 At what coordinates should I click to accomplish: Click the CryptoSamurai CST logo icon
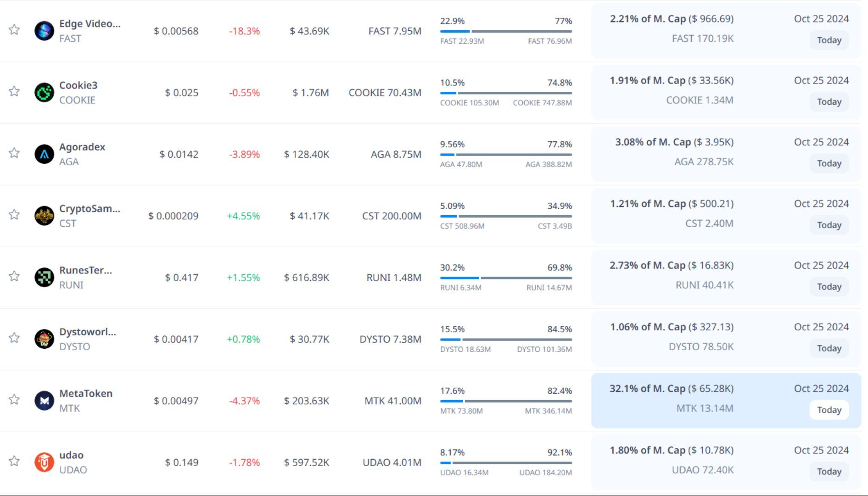coord(44,216)
